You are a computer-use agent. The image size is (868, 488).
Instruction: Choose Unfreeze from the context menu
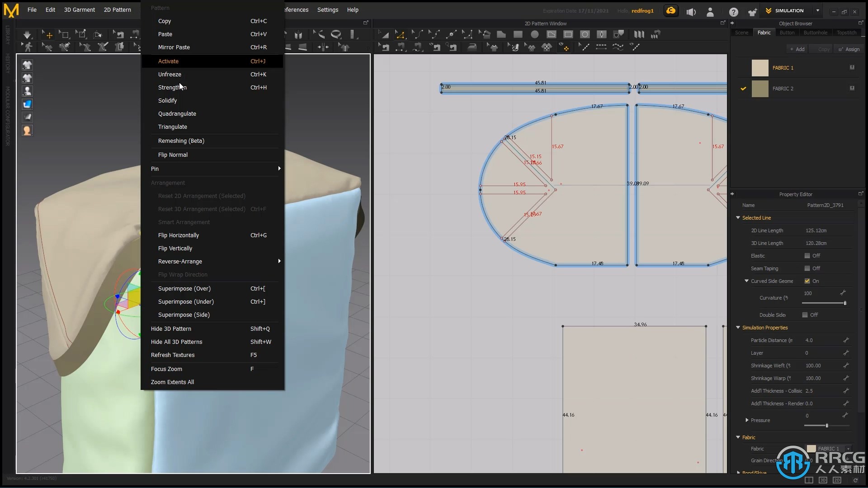(x=212, y=74)
